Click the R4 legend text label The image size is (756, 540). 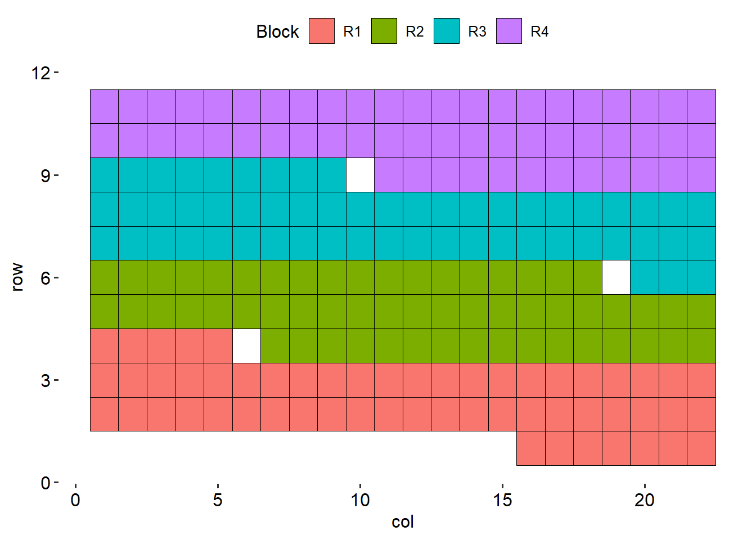[539, 31]
